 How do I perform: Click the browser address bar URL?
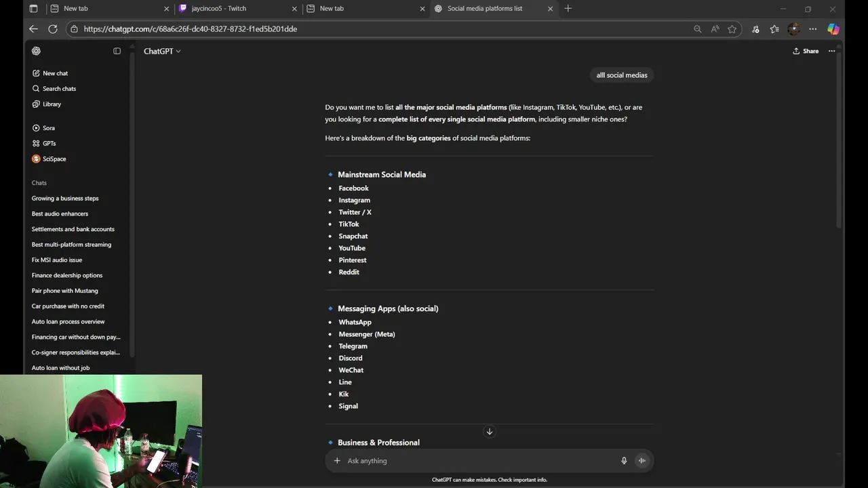(191, 29)
